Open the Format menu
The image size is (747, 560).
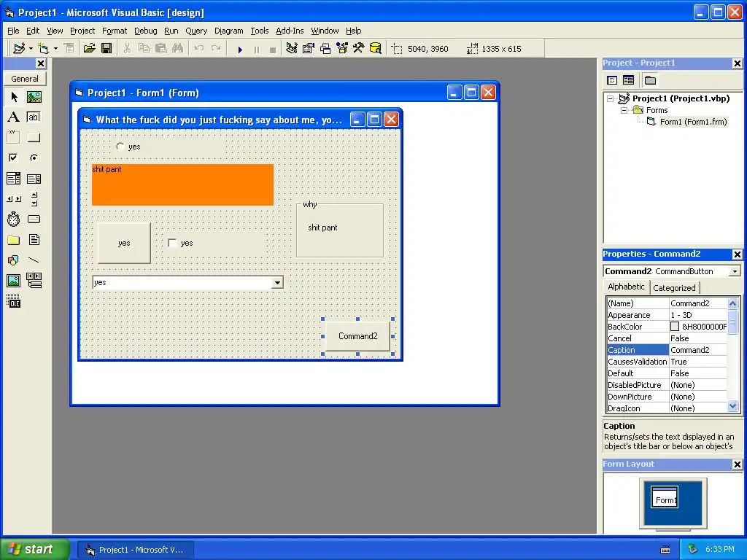pyautogui.click(x=115, y=31)
